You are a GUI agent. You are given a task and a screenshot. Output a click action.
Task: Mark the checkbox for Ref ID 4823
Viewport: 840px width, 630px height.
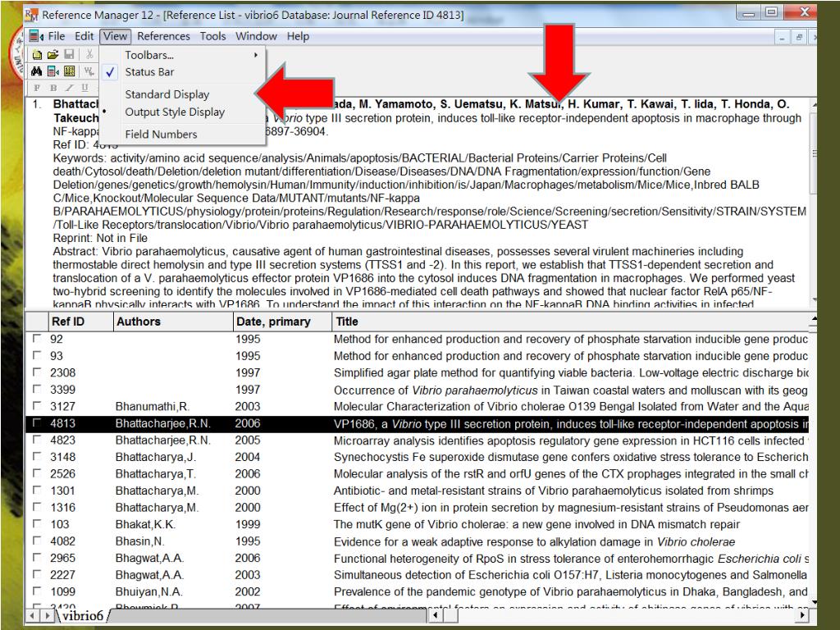36,440
